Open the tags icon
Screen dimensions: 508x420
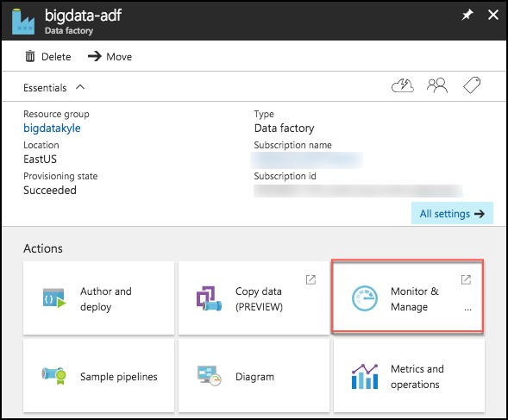(472, 85)
